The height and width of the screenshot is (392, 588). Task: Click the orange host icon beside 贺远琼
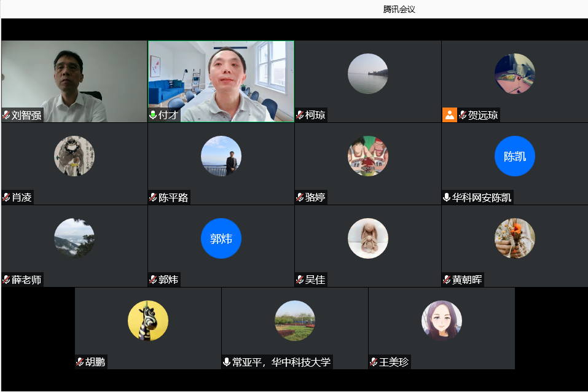point(450,115)
